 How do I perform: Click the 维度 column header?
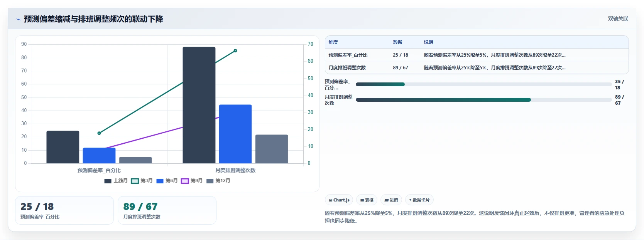[333, 42]
